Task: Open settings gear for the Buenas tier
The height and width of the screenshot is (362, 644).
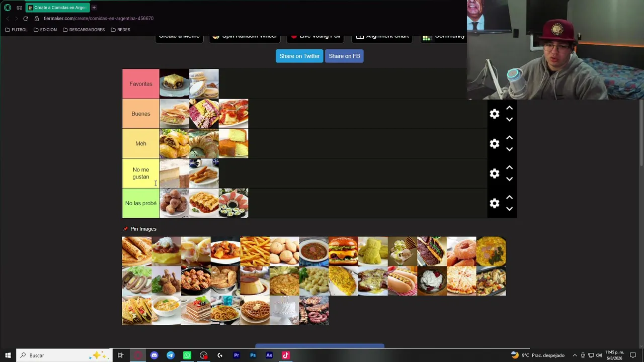Action: (x=495, y=114)
